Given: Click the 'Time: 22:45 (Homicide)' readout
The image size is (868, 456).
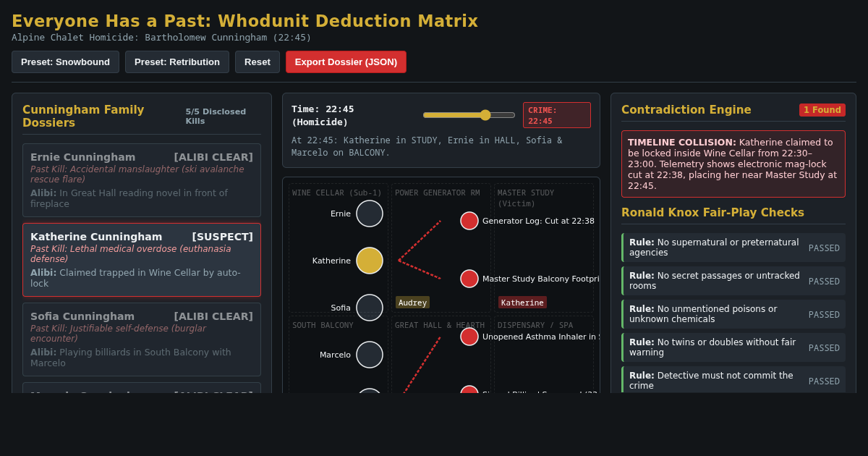Looking at the screenshot, I should point(323,115).
